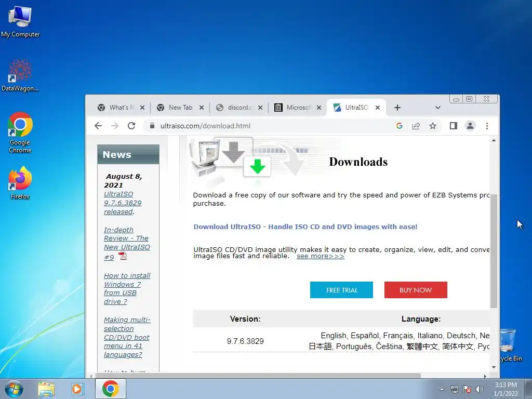Open 'Making multi-selection CD/DVD boot menu' link
The height and width of the screenshot is (399, 532).
(x=127, y=337)
